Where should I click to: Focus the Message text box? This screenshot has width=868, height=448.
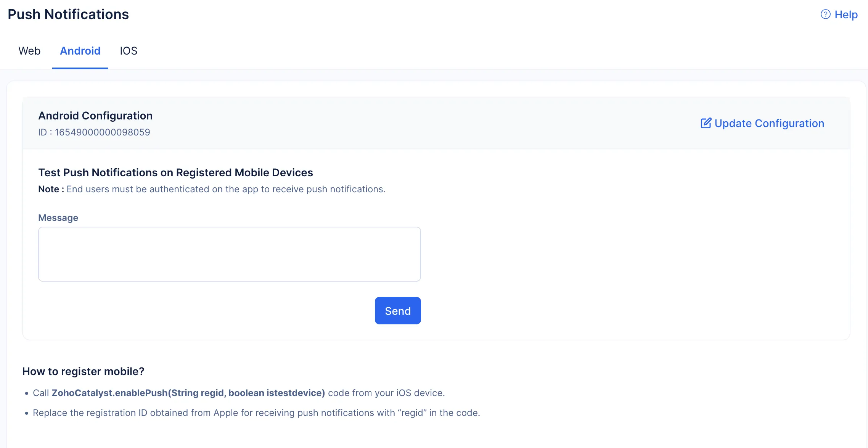230,254
